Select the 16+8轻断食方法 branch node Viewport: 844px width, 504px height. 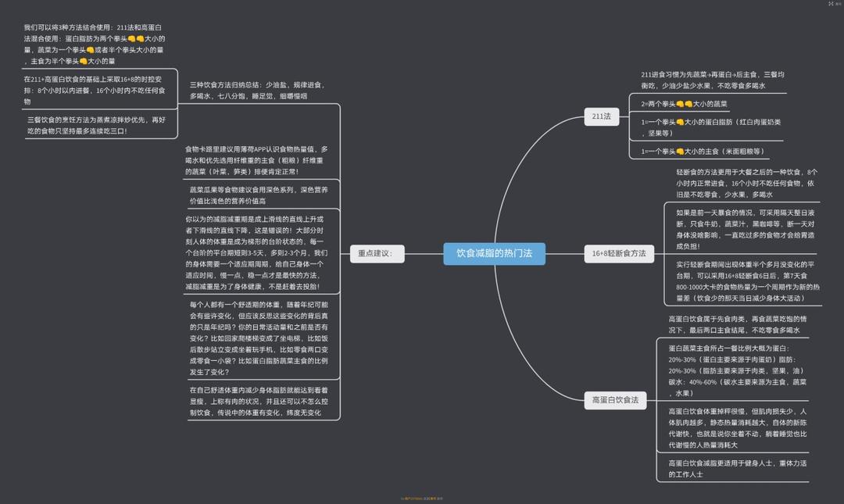pyautogui.click(x=618, y=253)
